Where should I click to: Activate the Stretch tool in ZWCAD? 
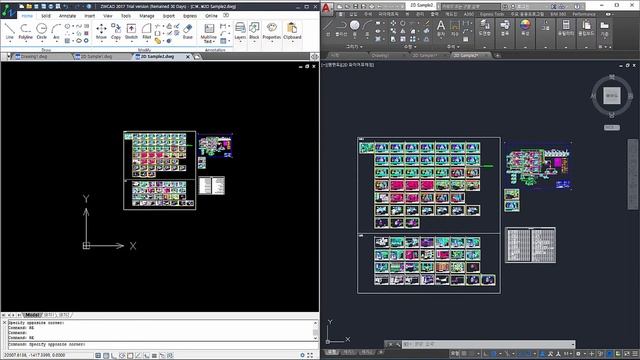point(131,31)
